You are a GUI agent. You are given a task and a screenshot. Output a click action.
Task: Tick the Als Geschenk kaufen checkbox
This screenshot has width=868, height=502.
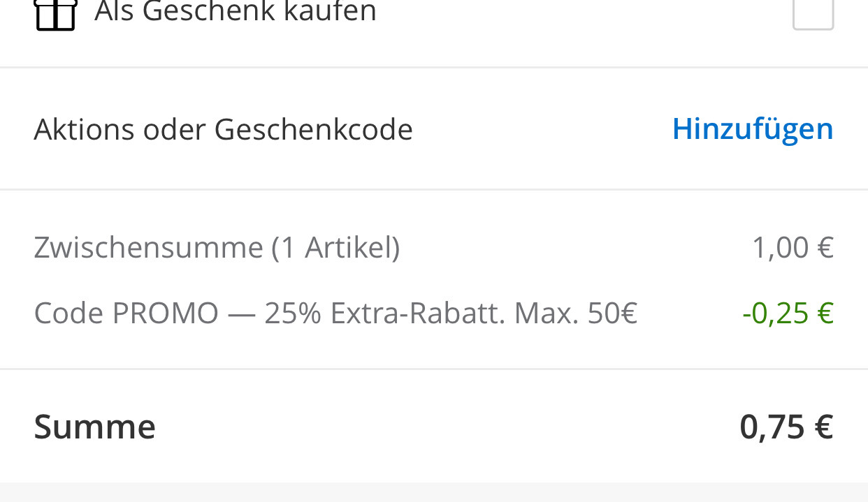(x=813, y=13)
